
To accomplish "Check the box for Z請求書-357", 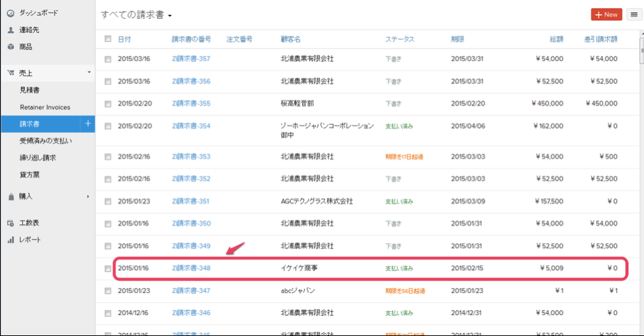I will pos(108,59).
